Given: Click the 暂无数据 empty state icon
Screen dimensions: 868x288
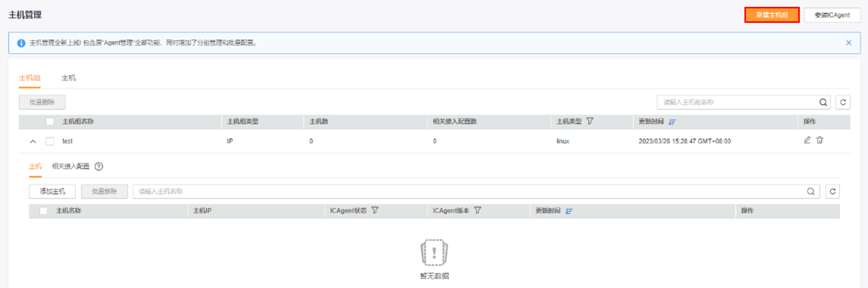Looking at the screenshot, I should tap(434, 253).
